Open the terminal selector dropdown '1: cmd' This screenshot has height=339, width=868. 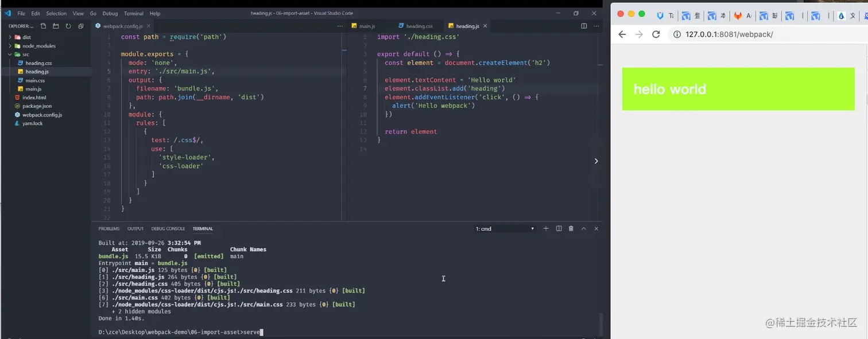click(505, 228)
